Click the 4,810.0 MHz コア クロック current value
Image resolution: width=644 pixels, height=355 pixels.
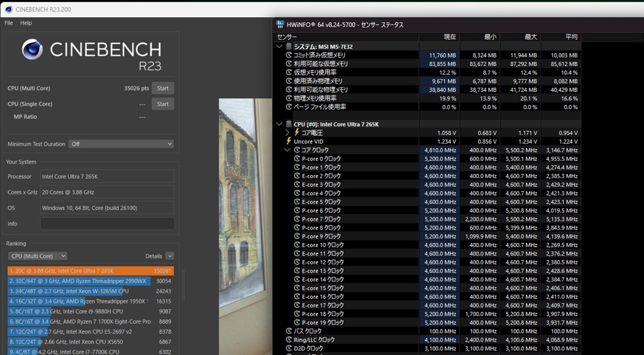pos(441,150)
